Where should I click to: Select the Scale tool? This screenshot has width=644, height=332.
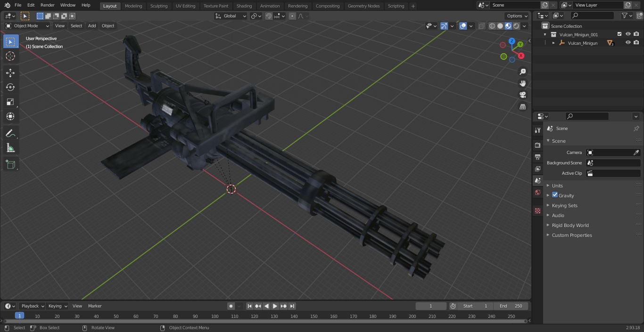click(x=10, y=102)
